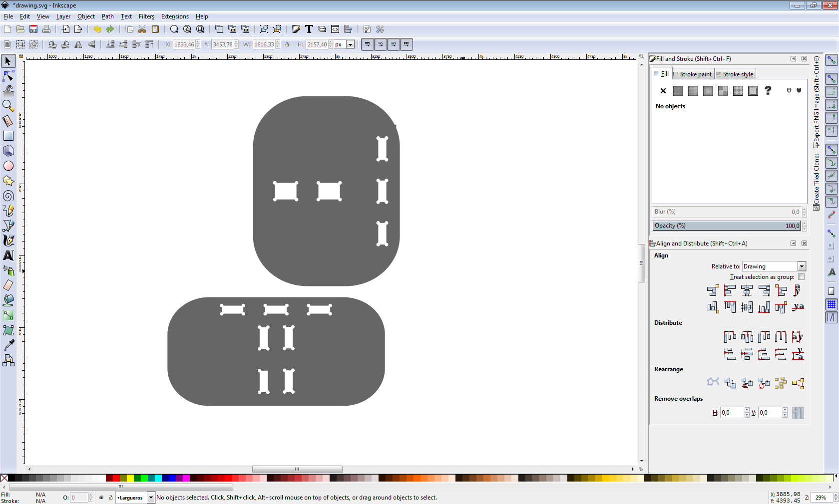Click the No paint X button
Image resolution: width=839 pixels, height=504 pixels.
663,91
